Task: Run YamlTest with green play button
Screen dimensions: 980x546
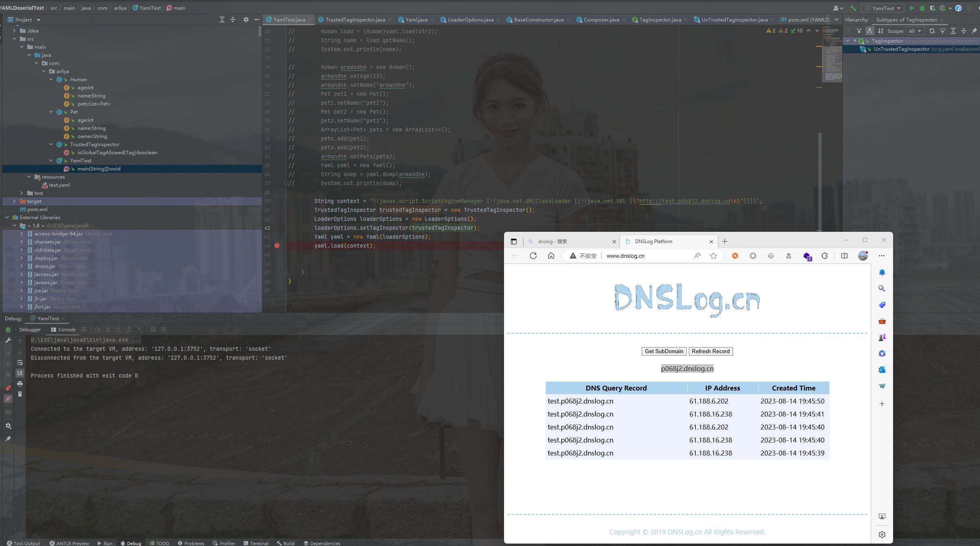Action: 912,8
